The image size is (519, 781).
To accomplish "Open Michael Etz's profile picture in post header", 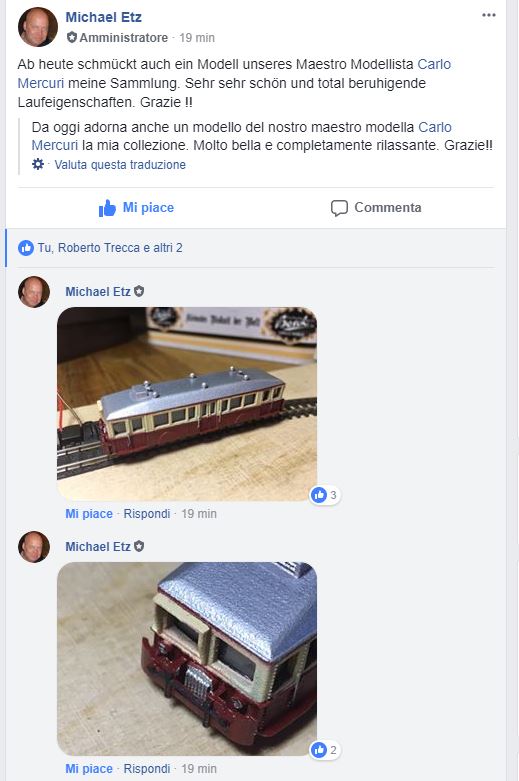I will click(38, 27).
